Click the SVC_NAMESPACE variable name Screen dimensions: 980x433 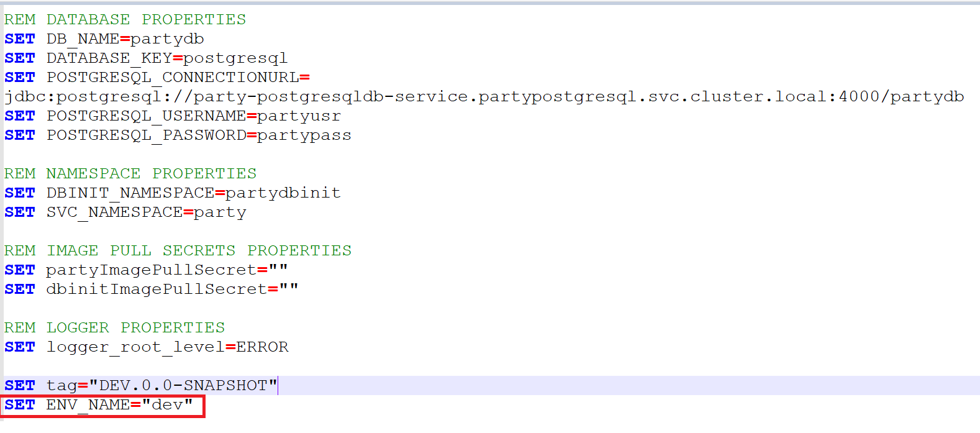click(x=114, y=212)
